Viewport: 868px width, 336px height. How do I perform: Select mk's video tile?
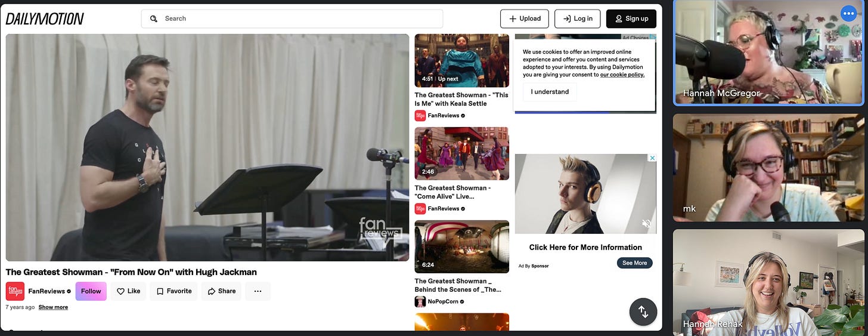[769, 168]
